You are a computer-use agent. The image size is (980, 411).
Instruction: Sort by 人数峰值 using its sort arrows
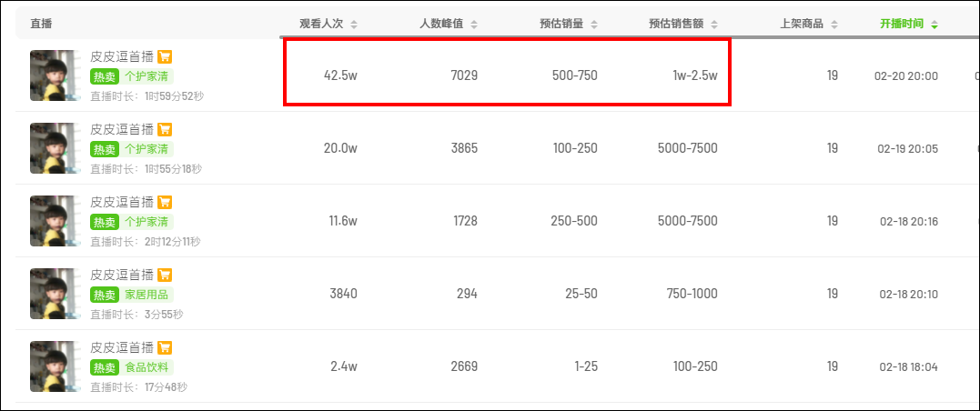474,25
